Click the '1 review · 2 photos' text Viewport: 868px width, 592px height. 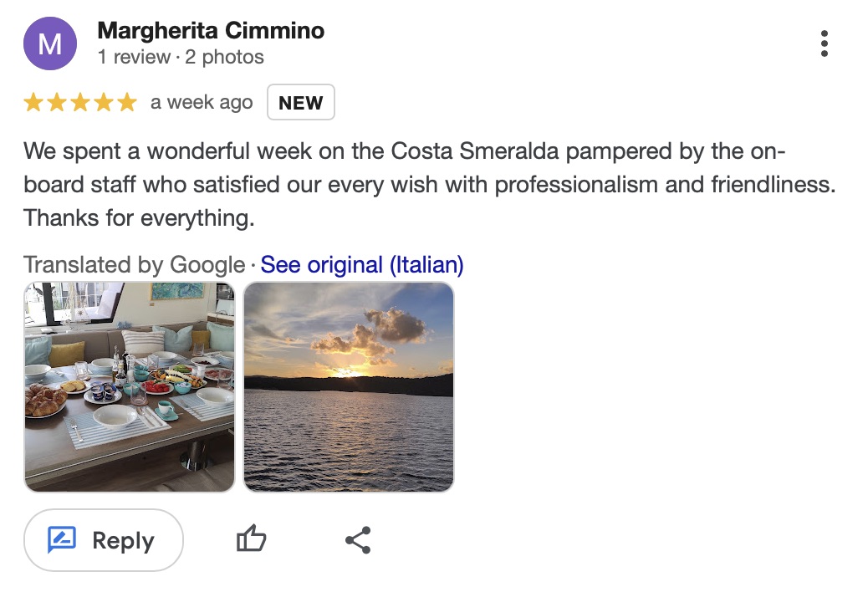pos(181,57)
